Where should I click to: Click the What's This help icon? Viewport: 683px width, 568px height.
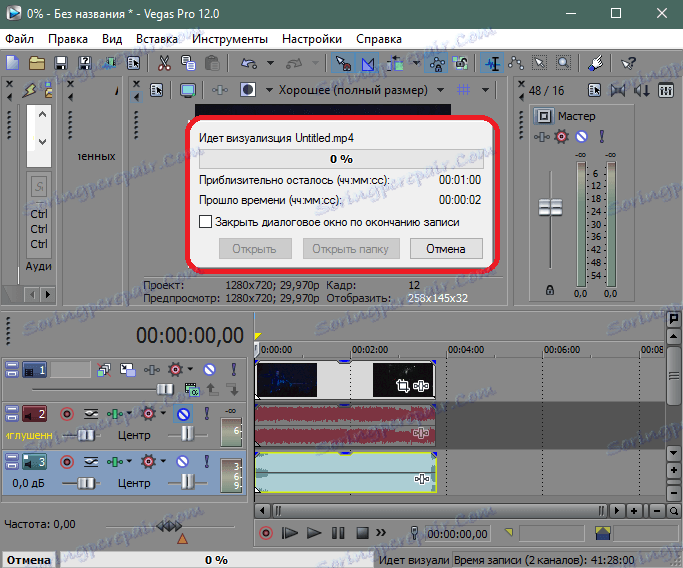(628, 64)
